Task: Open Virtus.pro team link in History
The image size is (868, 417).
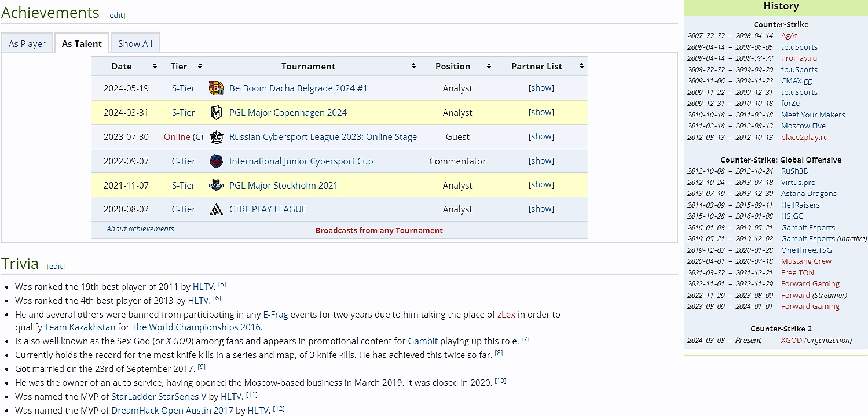Action: click(x=799, y=183)
